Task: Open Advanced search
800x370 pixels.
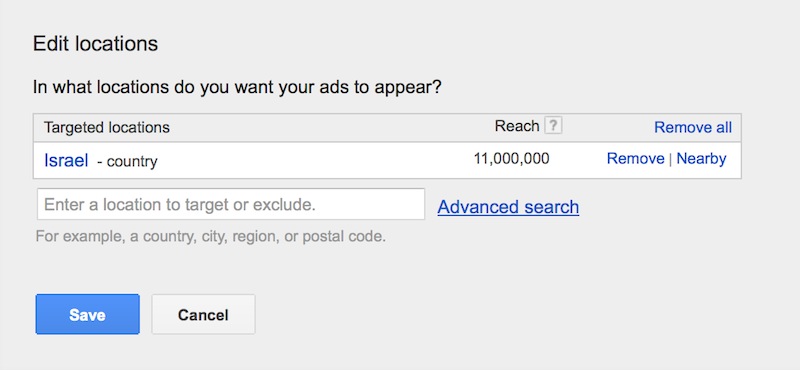Action: click(x=508, y=207)
